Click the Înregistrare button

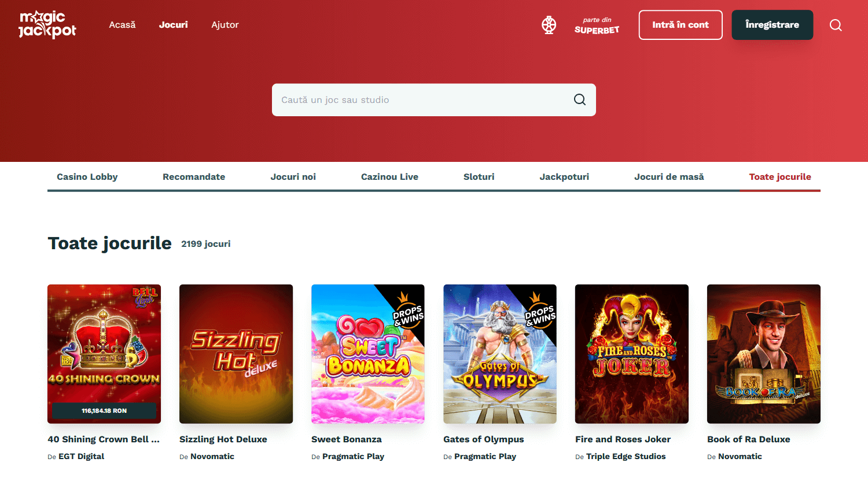tap(772, 25)
